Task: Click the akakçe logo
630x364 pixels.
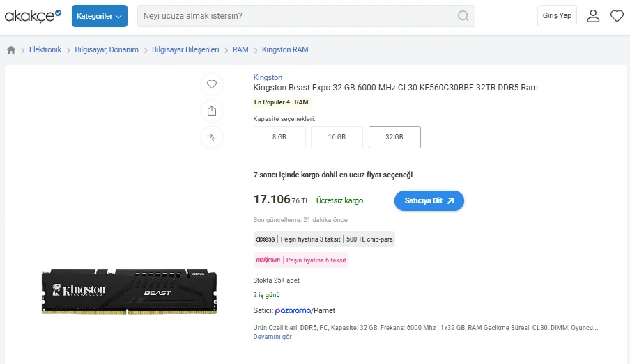Action: click(x=33, y=15)
